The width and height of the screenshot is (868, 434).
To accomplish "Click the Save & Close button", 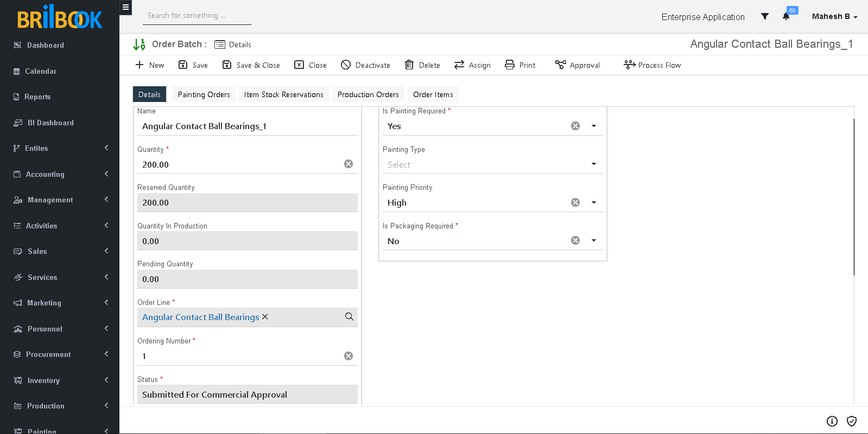I will click(251, 65).
